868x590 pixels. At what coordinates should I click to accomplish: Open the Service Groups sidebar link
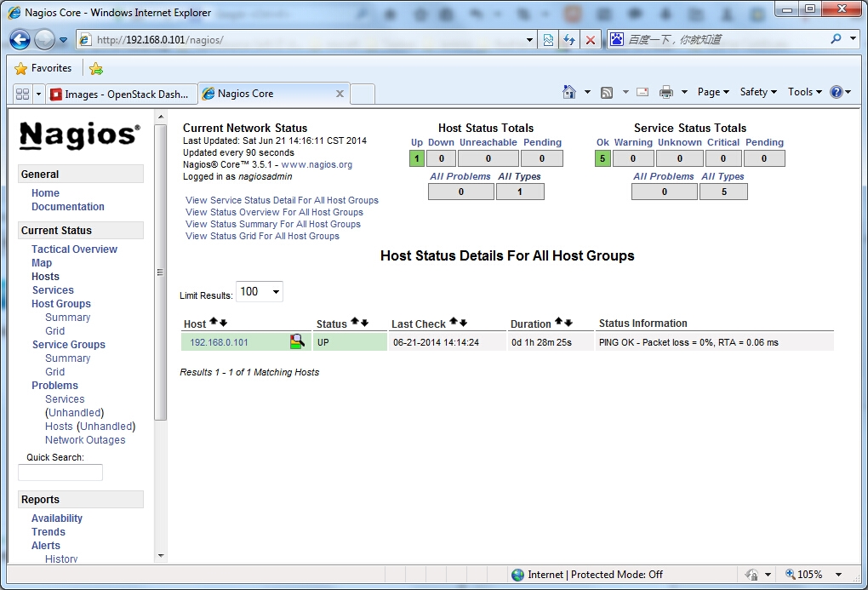click(x=69, y=345)
